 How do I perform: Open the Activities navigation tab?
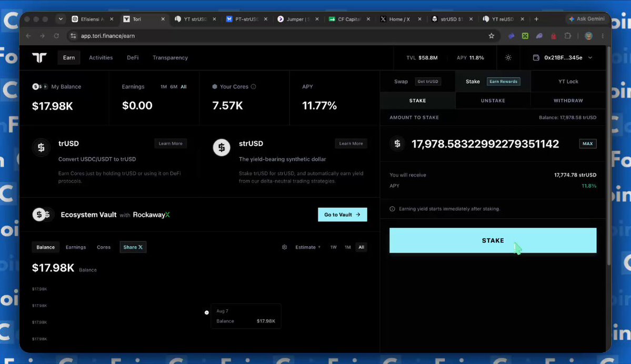(x=101, y=57)
